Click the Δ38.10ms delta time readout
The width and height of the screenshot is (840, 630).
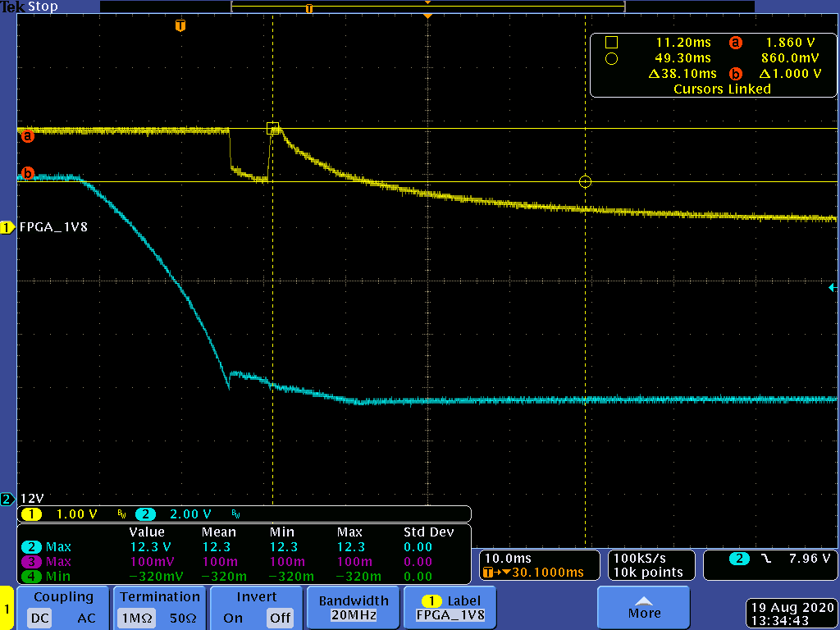click(x=682, y=73)
